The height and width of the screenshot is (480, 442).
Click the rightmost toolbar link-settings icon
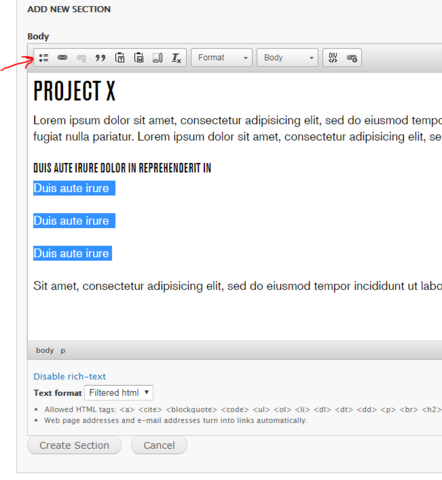pyautogui.click(x=352, y=58)
